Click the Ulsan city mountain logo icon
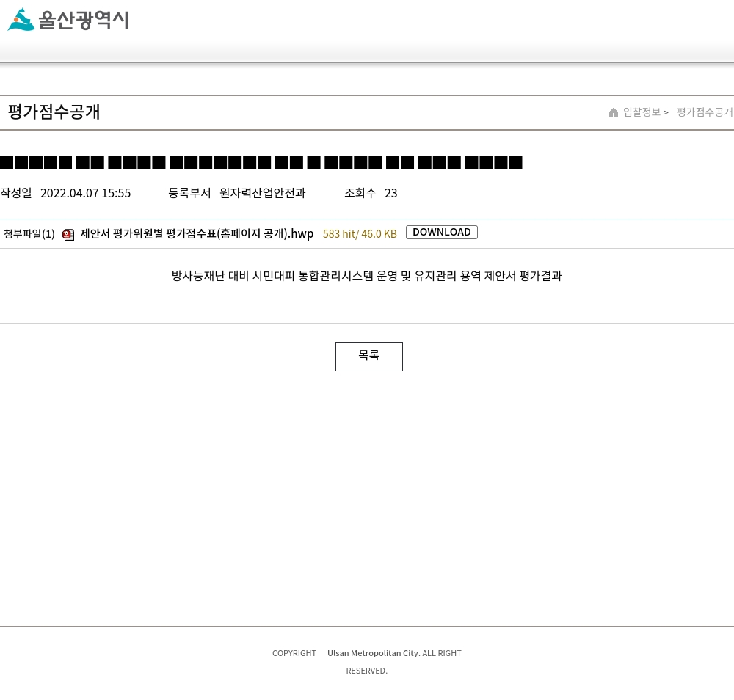Screen dimensions: 734x700 (21, 20)
